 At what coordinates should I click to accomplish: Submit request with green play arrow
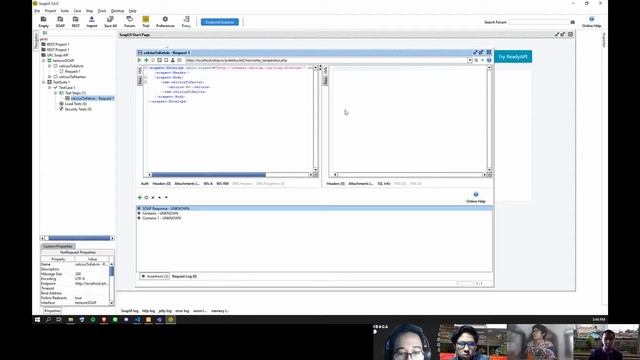click(140, 60)
